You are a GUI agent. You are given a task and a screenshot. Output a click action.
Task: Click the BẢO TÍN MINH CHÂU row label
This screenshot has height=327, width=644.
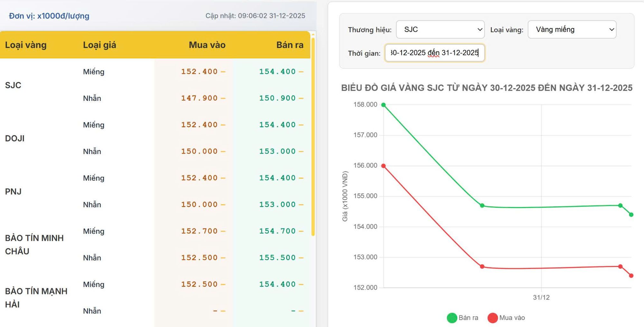[34, 245]
